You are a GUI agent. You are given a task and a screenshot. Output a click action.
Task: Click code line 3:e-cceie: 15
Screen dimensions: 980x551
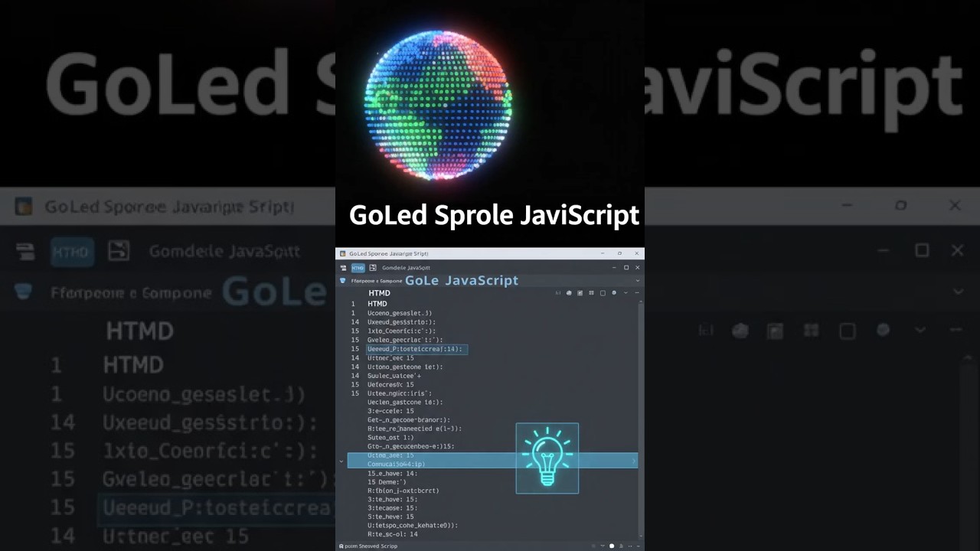(390, 411)
